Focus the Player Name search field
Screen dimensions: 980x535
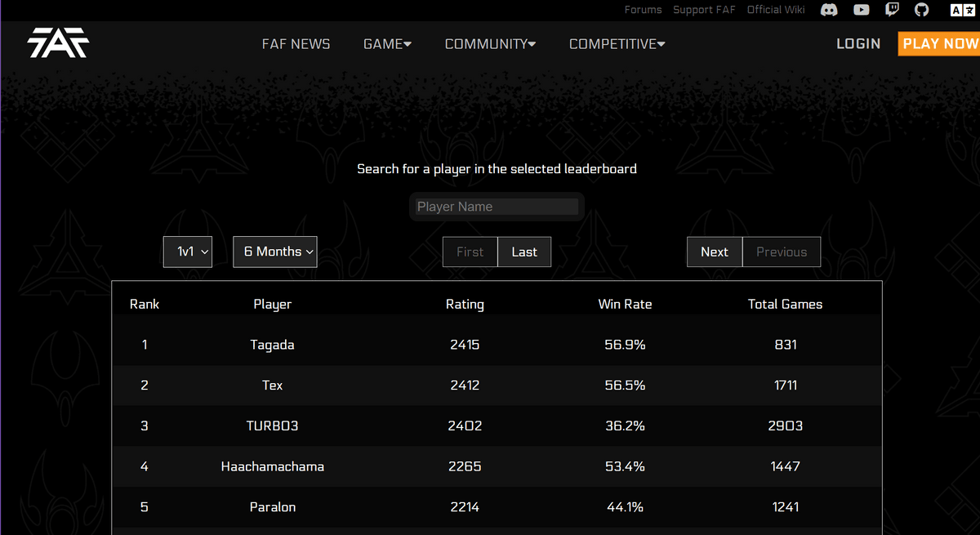point(497,207)
